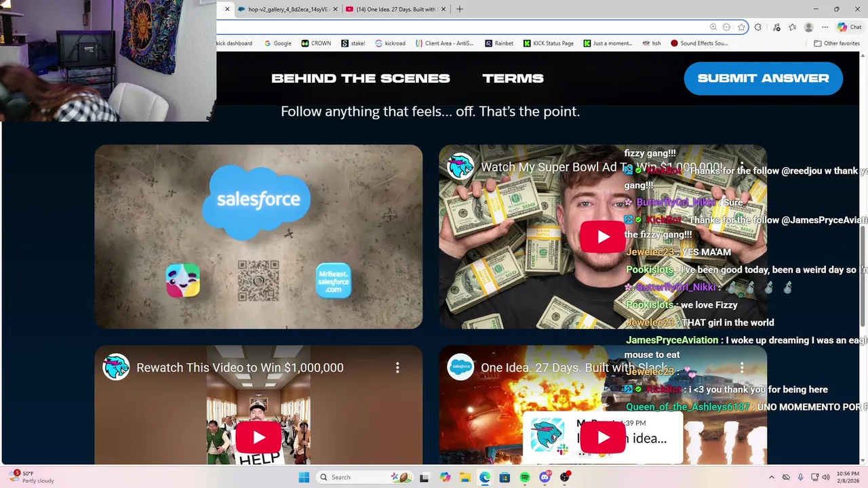
Task: Show hidden system tray icons
Action: click(x=771, y=477)
